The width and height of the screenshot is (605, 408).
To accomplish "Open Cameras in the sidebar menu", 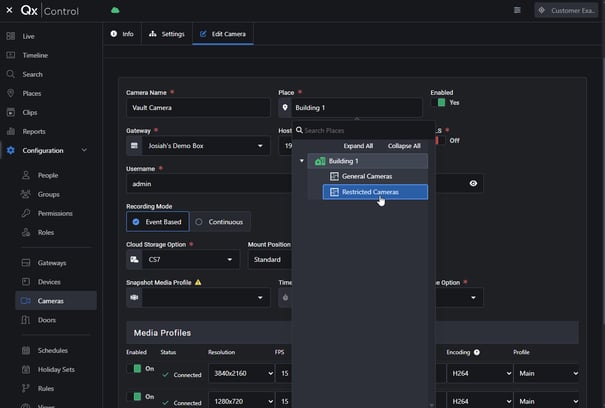I will (56, 301).
